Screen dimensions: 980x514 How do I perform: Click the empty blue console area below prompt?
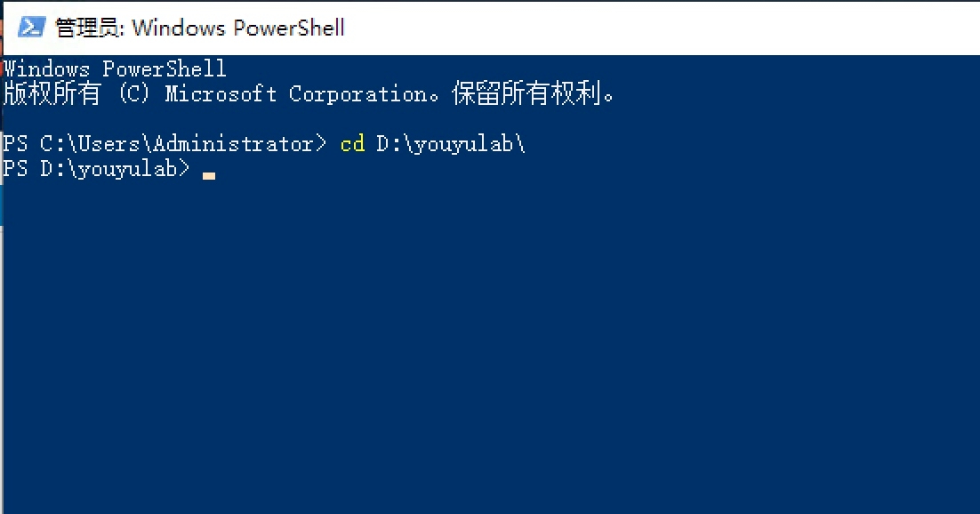click(489, 356)
